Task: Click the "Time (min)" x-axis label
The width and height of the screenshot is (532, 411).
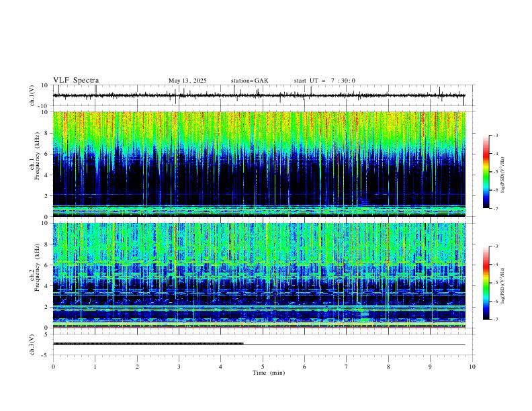Action: [x=269, y=373]
